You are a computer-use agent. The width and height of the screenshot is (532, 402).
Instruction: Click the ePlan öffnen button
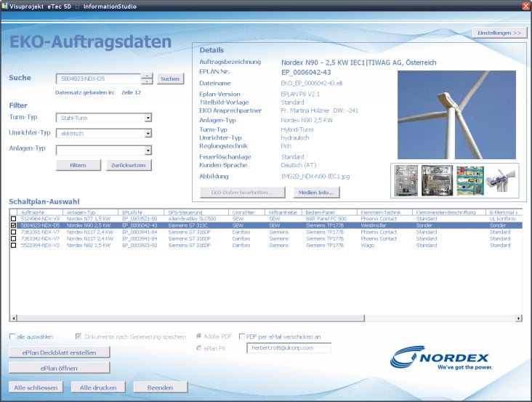coord(60,368)
